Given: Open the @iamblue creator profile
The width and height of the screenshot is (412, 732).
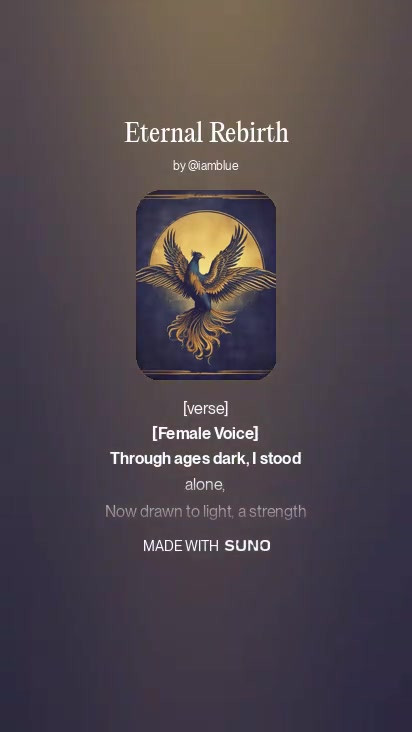Looking at the screenshot, I should click(213, 166).
